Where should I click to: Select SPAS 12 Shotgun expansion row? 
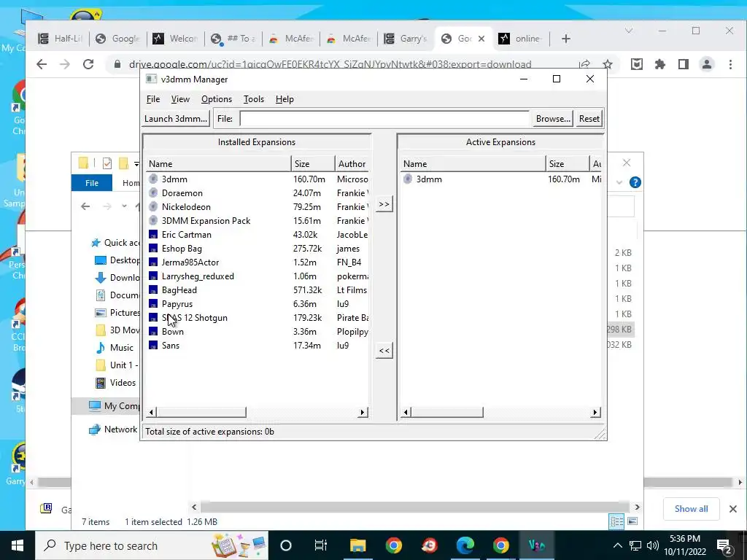[x=258, y=318]
